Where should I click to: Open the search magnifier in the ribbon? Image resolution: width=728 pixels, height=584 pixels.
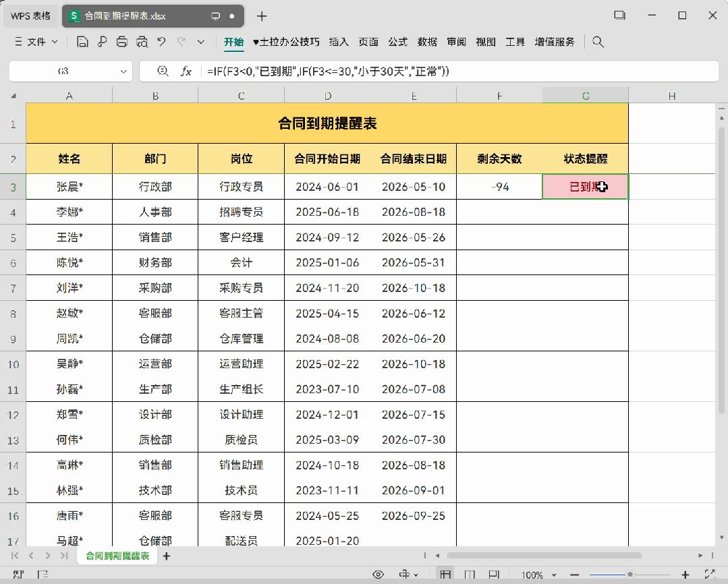(x=598, y=42)
